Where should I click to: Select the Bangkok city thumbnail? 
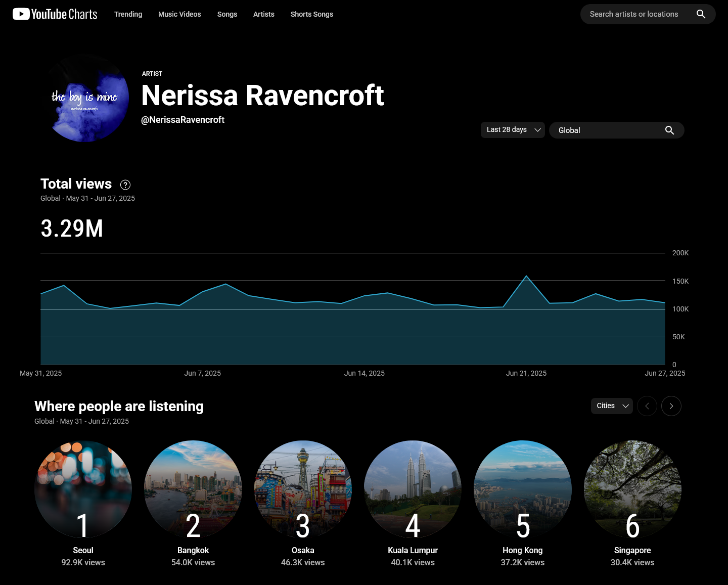[x=193, y=489]
